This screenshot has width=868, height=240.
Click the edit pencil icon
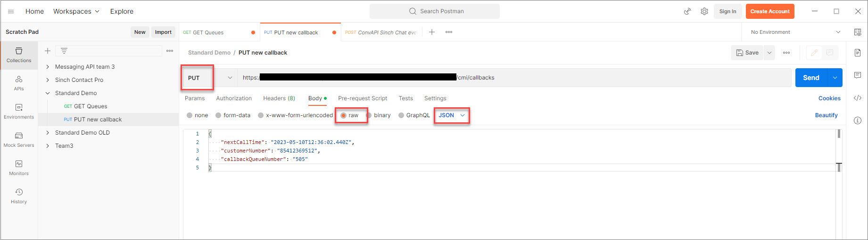[814, 53]
